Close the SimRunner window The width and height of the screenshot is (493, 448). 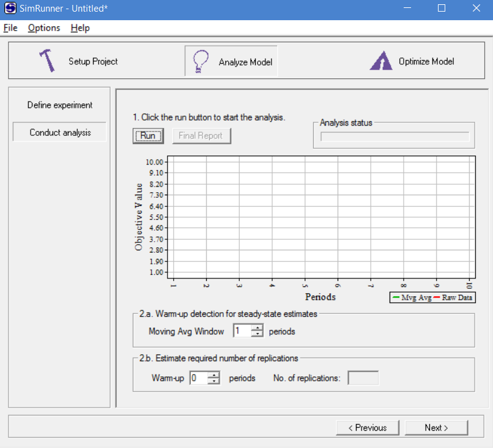tap(476, 8)
